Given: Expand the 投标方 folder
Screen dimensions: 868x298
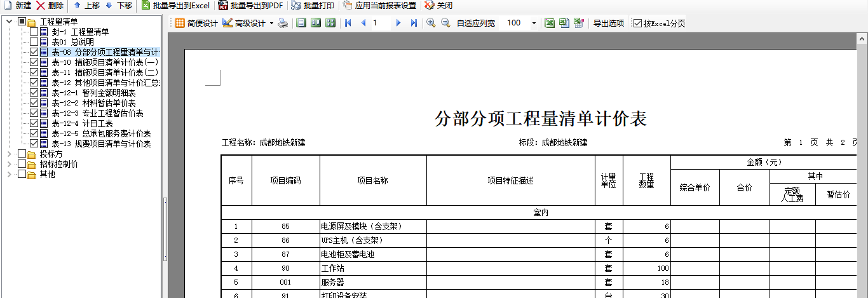Looking at the screenshot, I should click(x=9, y=154).
